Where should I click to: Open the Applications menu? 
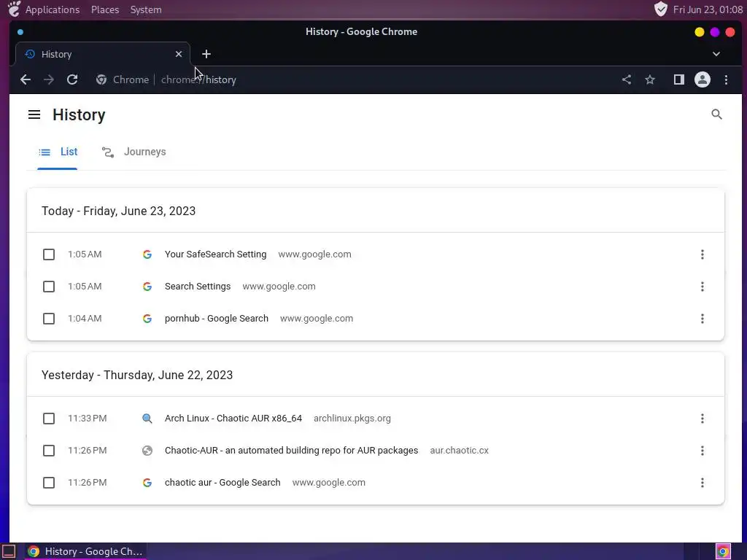pos(53,9)
